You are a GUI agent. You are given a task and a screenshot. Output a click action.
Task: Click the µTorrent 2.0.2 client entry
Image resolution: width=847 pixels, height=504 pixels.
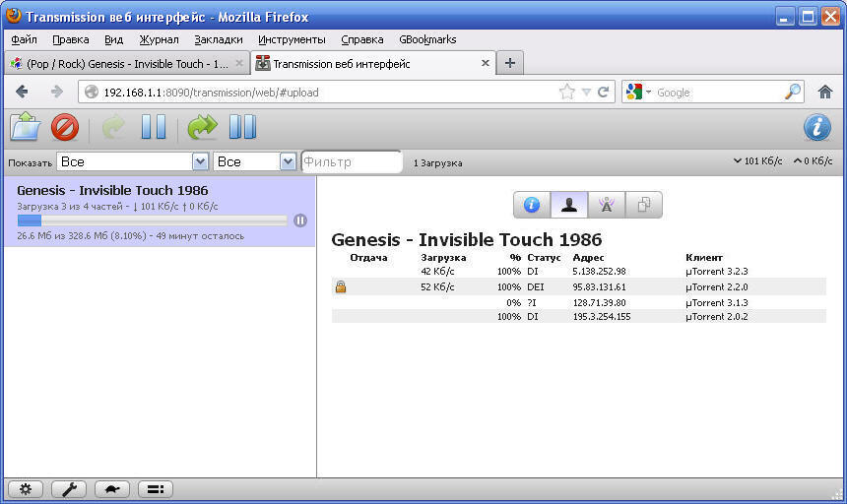tap(716, 317)
